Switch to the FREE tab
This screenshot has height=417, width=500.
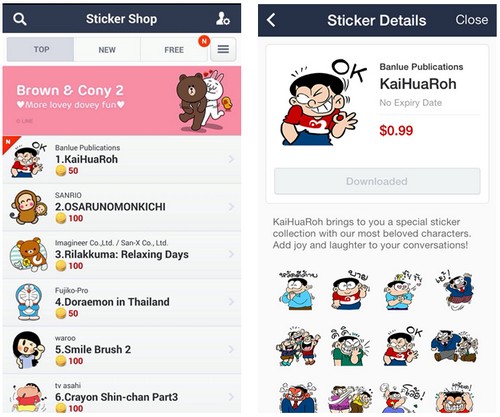click(x=174, y=50)
